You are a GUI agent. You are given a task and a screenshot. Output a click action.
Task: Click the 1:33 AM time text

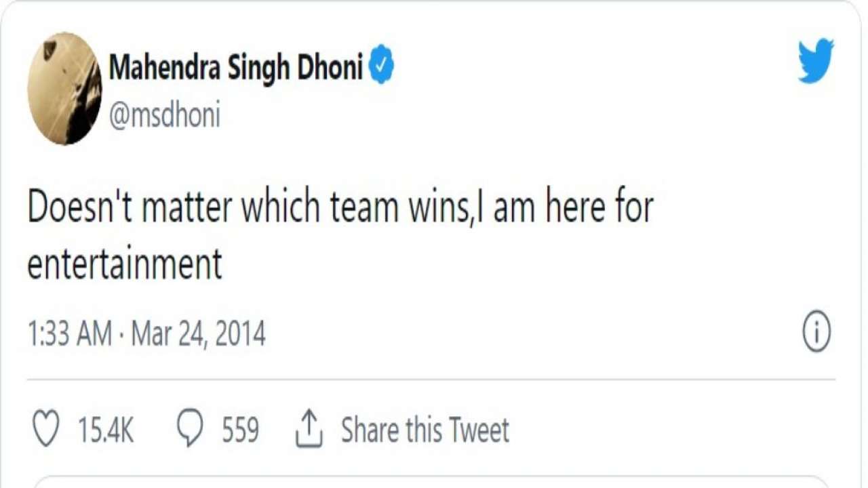(x=69, y=335)
